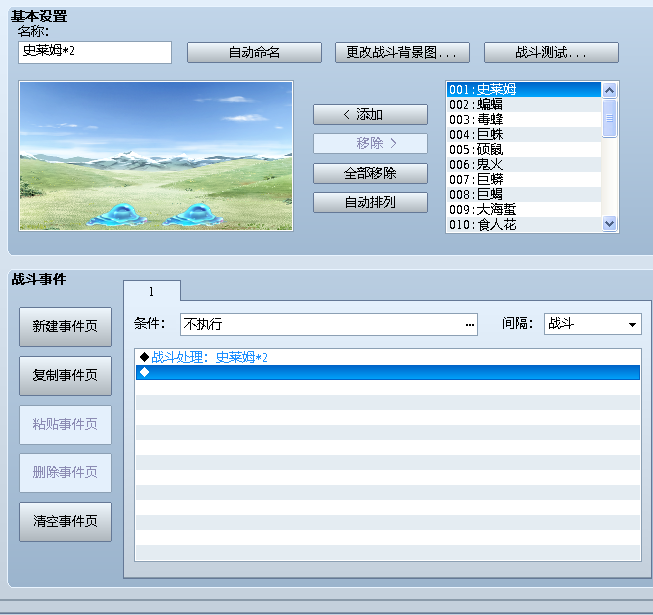Click 新建事件页 to create event page
Screen dimensions: 653x615
coord(65,327)
